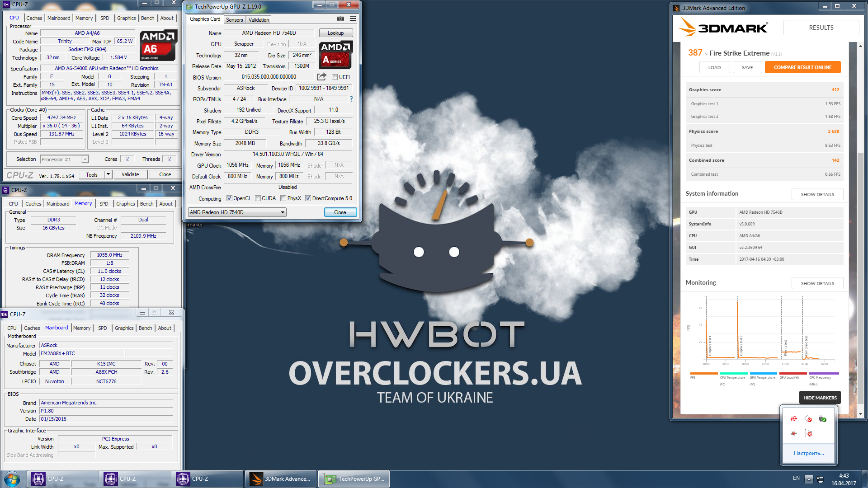Viewport: 868px width, 488px height.
Task: Click the AMD A-series logo in GPU-Z
Action: [335, 55]
